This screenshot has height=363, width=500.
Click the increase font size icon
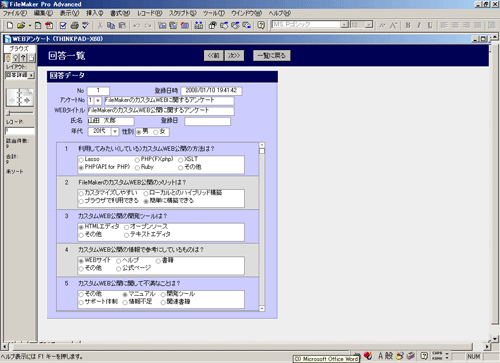(x=394, y=25)
